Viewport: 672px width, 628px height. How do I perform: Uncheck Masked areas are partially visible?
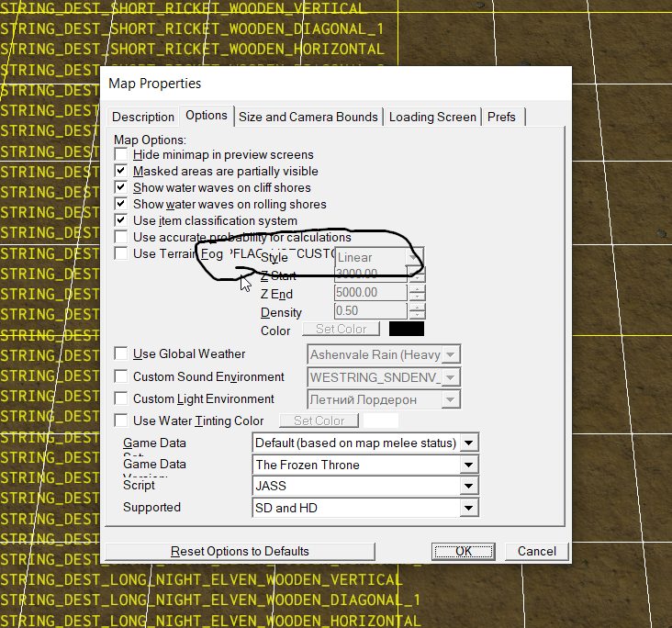click(x=121, y=171)
